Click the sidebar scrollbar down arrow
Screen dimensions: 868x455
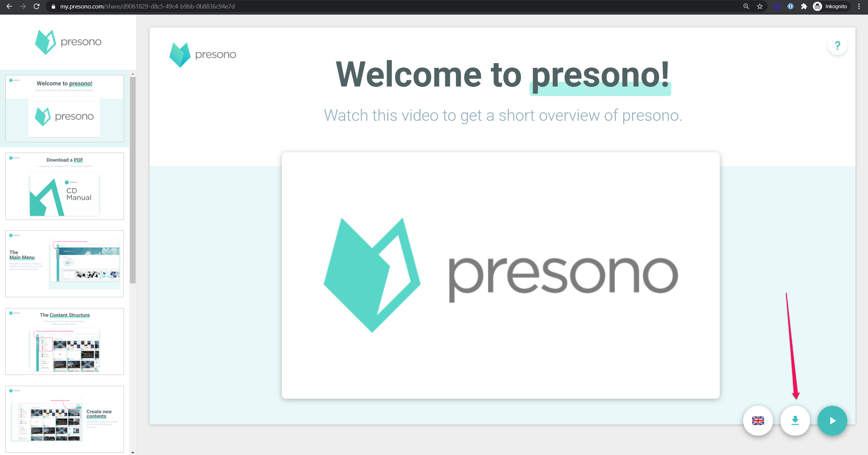point(133,452)
